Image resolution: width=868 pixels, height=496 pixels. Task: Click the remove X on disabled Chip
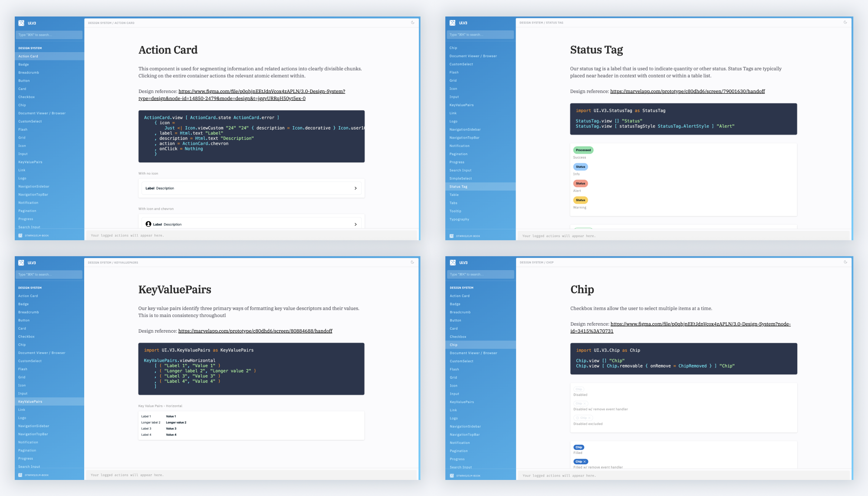coord(585,403)
